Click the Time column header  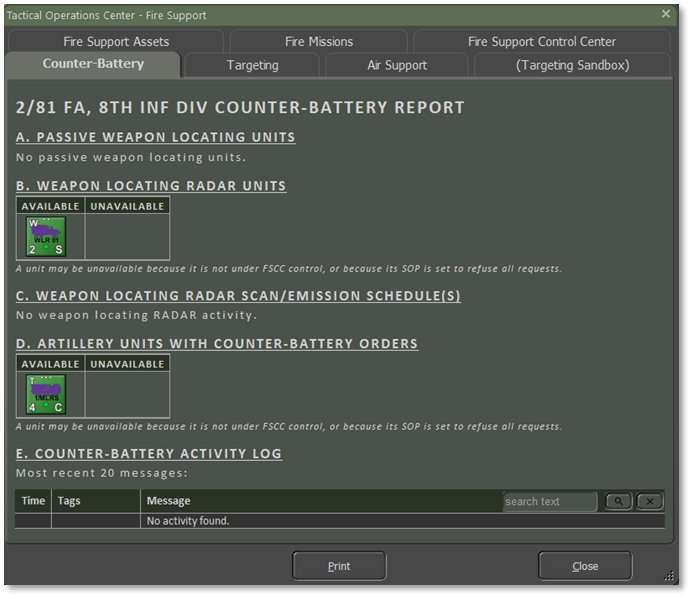[33, 501]
